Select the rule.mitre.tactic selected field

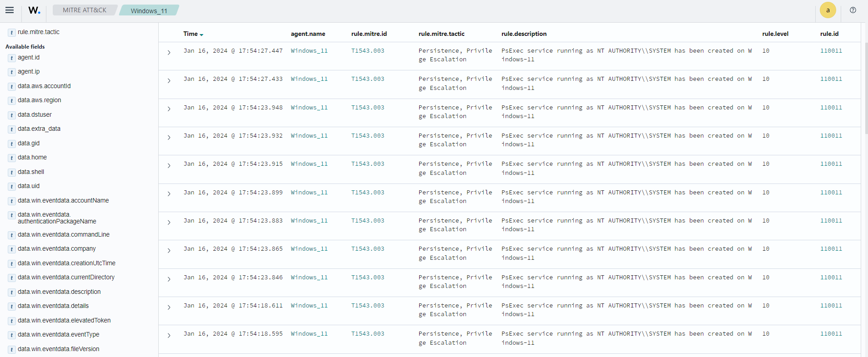coord(39,32)
